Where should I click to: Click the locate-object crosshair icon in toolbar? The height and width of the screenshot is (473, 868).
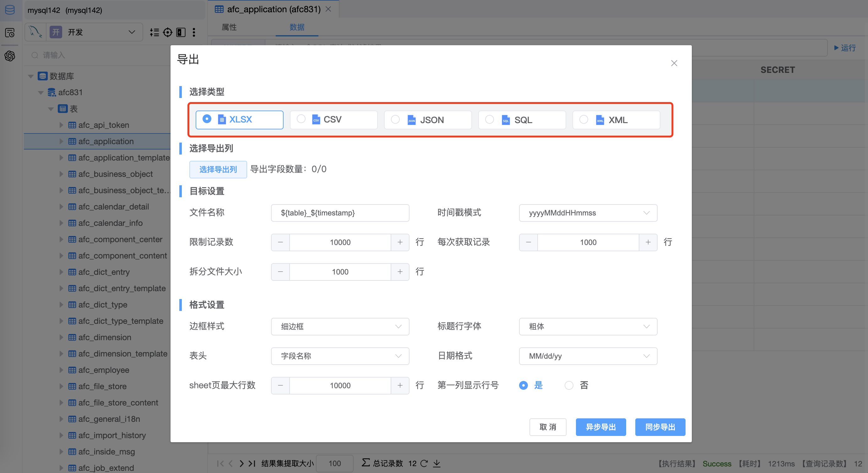click(x=168, y=32)
